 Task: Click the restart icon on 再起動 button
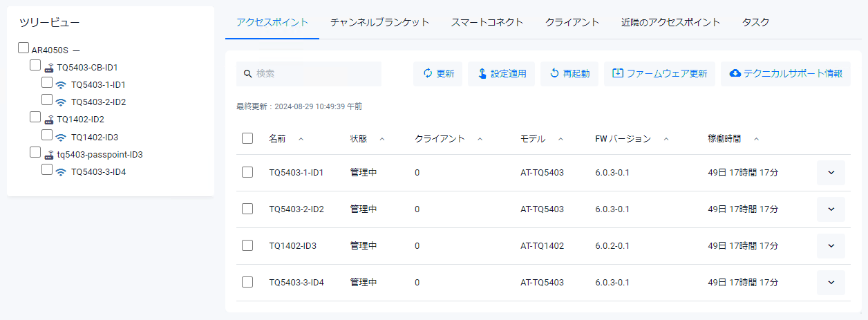554,74
